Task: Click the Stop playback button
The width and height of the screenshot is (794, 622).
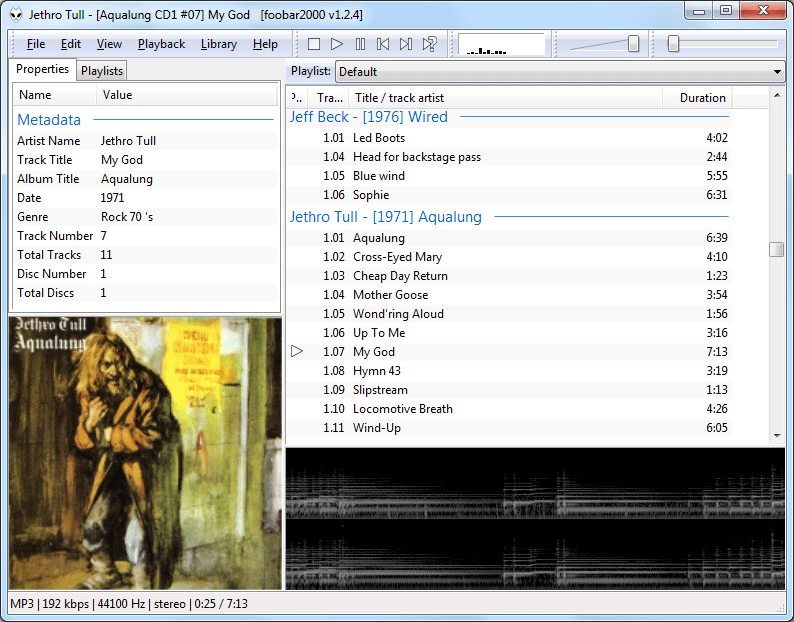Action: coord(314,44)
